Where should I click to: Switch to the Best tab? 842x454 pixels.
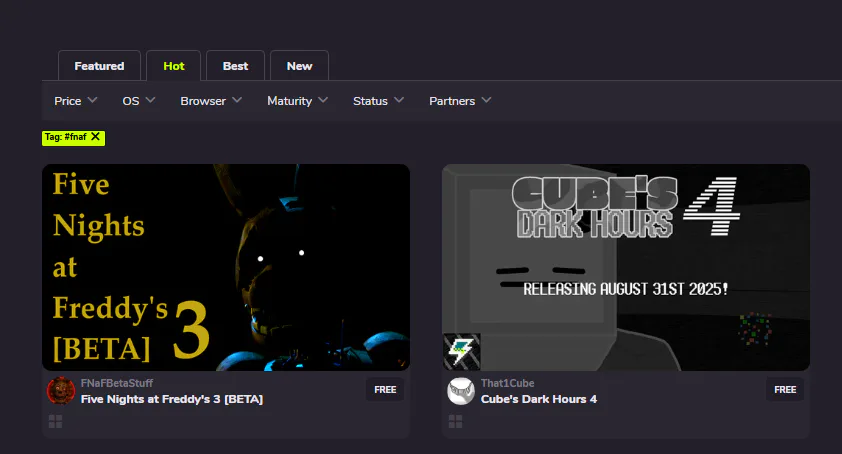[x=235, y=66]
